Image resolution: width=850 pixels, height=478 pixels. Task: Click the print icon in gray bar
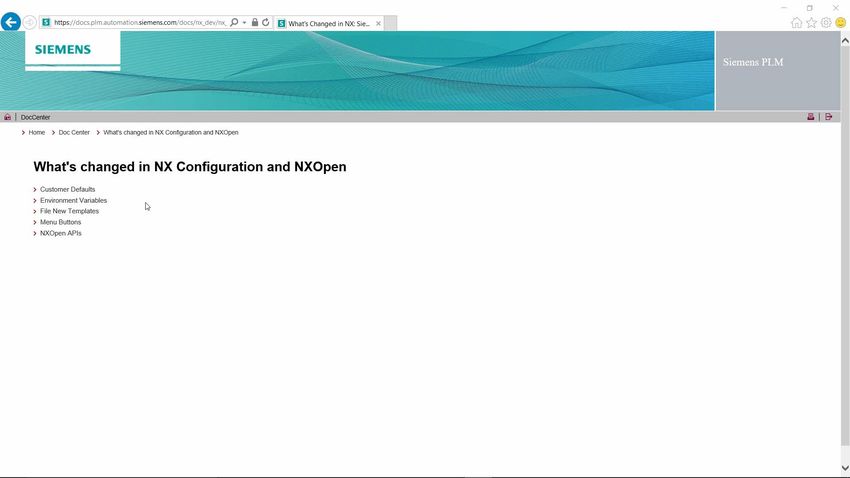(811, 117)
